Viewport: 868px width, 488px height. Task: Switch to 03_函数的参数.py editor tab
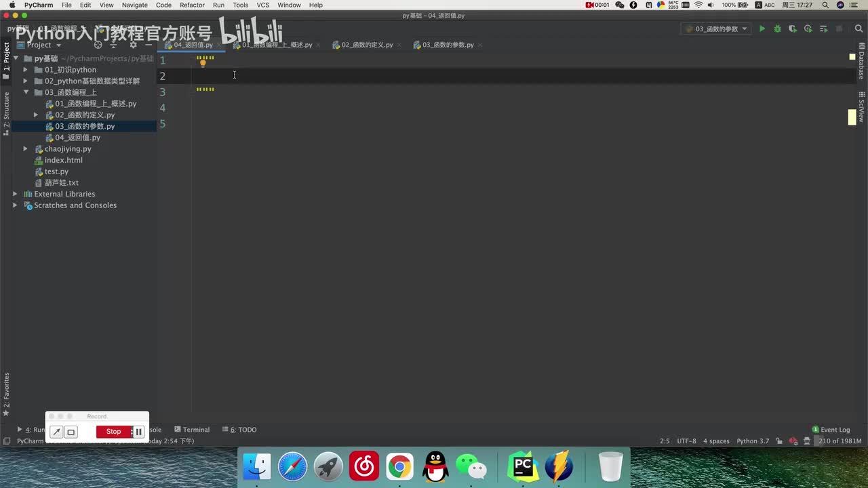coord(448,45)
